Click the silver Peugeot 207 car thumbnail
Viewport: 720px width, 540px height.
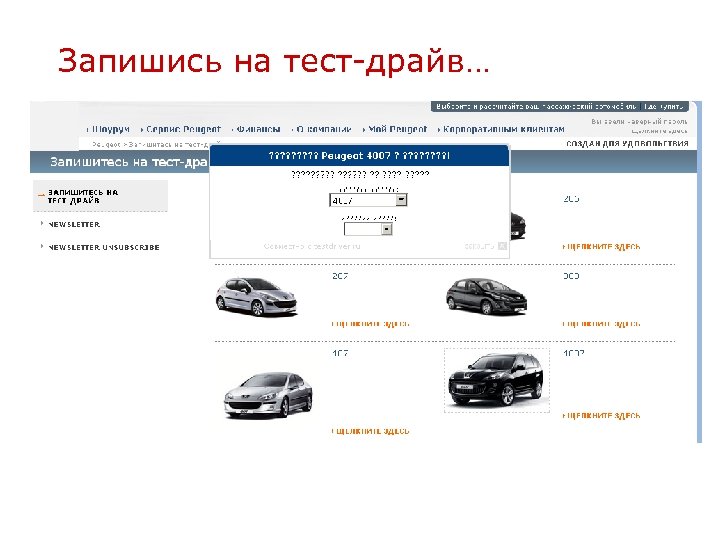[256, 297]
